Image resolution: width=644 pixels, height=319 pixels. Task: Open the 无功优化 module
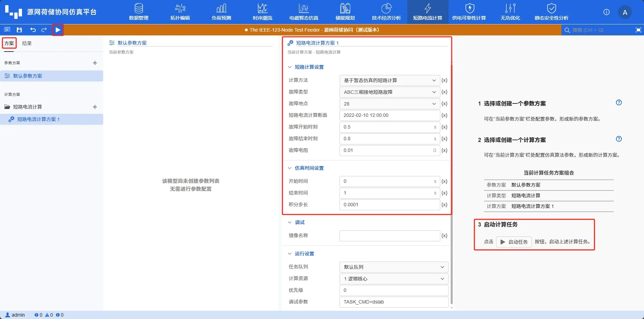click(x=510, y=12)
